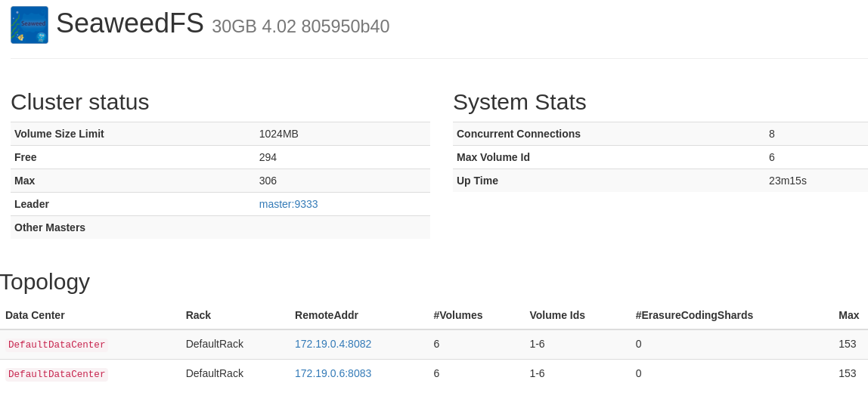This screenshot has height=402, width=868.
Task: Click DefaultDataCenter in the first topology row
Action: pos(57,345)
